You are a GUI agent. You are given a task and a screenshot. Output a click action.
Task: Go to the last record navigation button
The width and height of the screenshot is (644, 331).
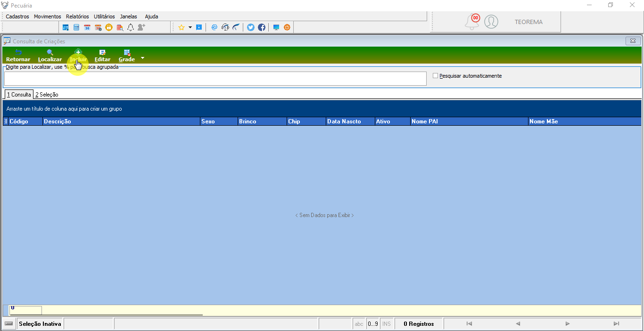point(616,323)
